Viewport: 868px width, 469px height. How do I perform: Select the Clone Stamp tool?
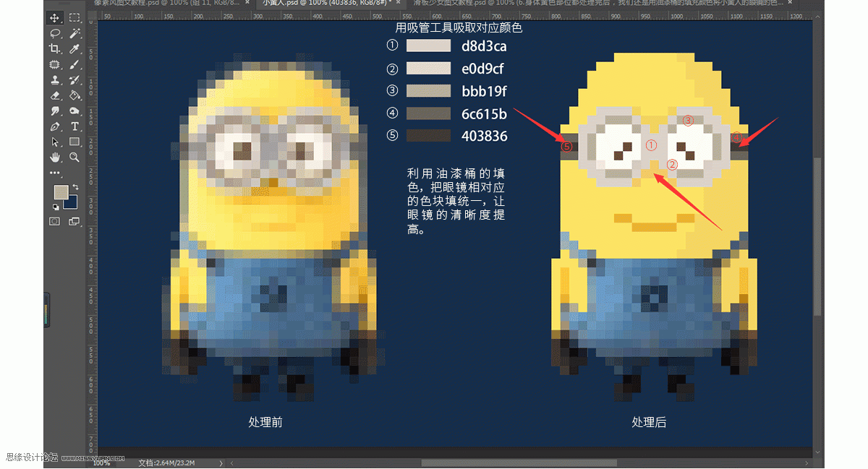(55, 79)
